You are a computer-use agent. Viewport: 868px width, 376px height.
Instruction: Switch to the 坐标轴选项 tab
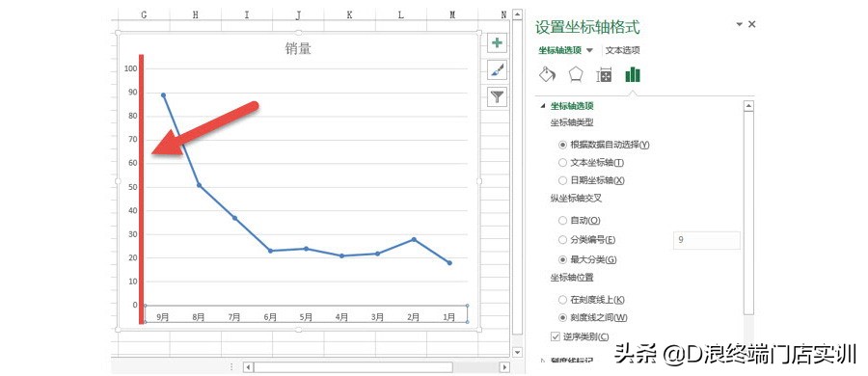tap(559, 50)
